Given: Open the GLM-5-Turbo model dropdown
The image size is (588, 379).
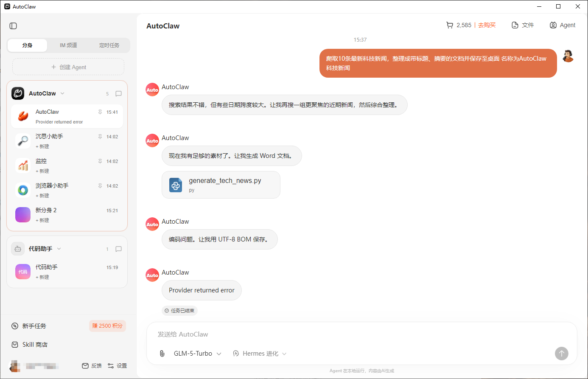Looking at the screenshot, I should click(x=197, y=354).
